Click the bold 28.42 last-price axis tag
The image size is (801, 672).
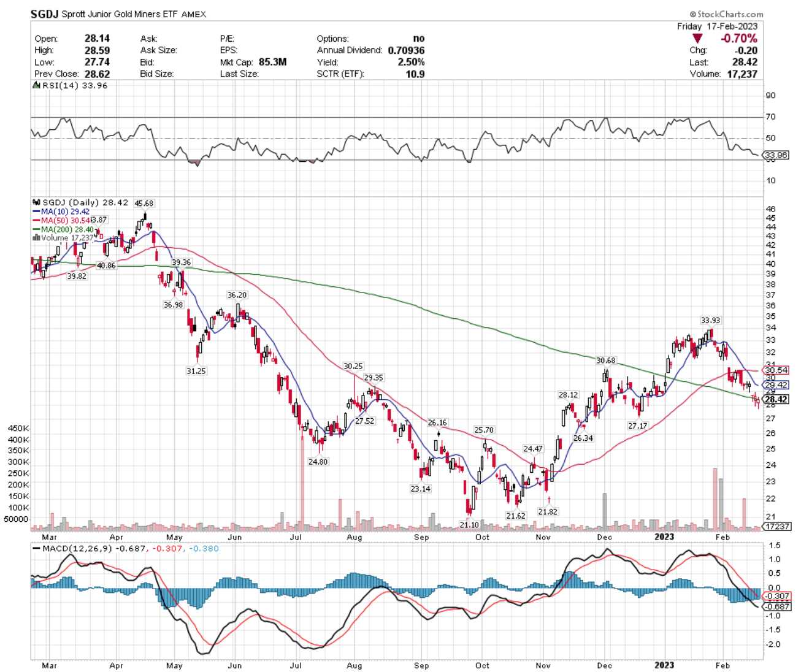click(x=776, y=399)
